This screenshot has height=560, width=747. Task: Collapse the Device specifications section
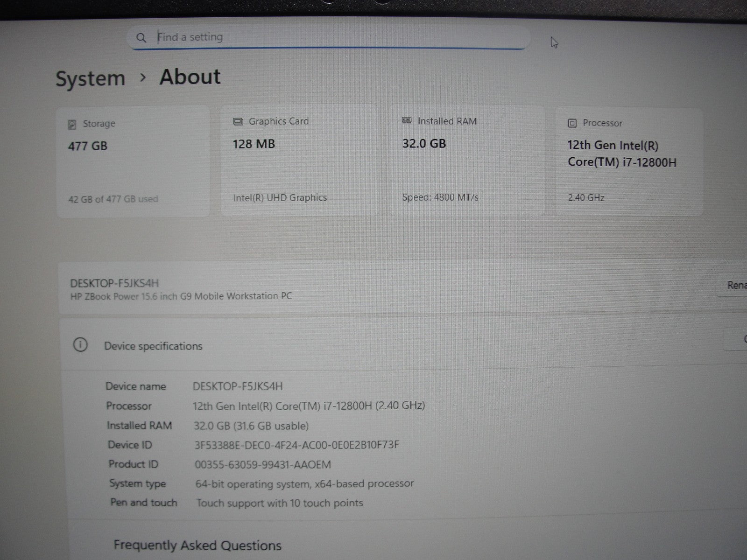(373, 346)
